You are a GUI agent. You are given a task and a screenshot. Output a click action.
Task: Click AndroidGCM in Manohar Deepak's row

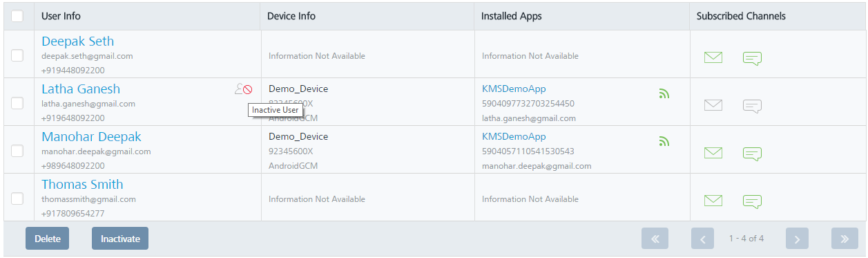click(x=293, y=166)
